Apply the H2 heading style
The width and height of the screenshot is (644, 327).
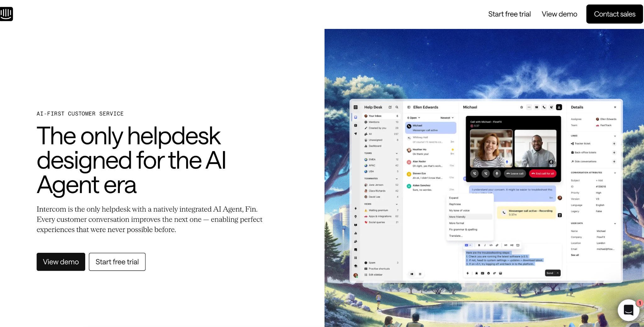pyautogui.click(x=512, y=245)
